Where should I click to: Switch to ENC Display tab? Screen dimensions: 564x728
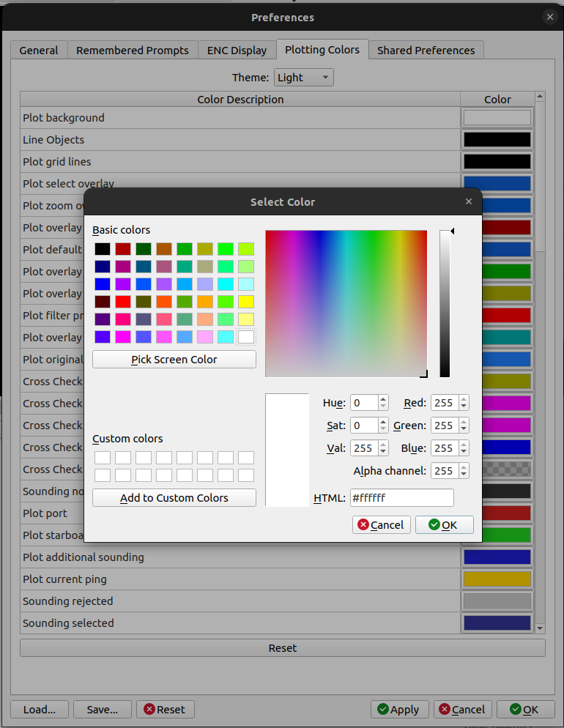tap(237, 50)
